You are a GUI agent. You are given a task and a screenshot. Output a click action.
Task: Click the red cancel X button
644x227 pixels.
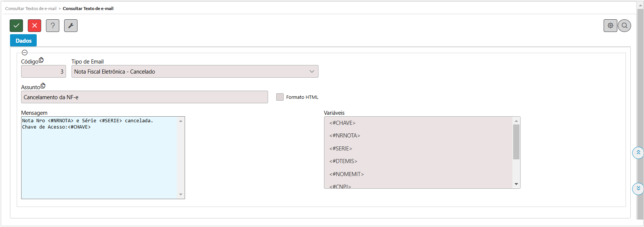34,26
